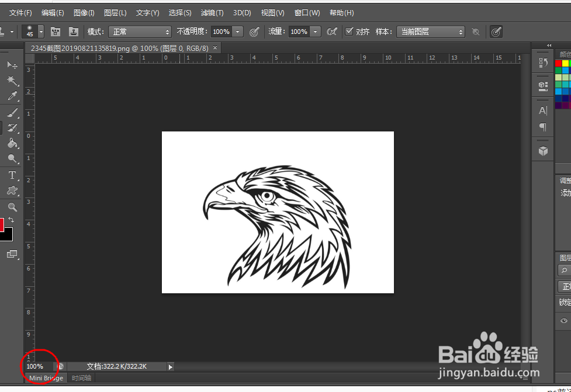Image resolution: width=571 pixels, height=392 pixels.
Task: Pick the yellow swatch in swatches panel
Action: point(565,63)
